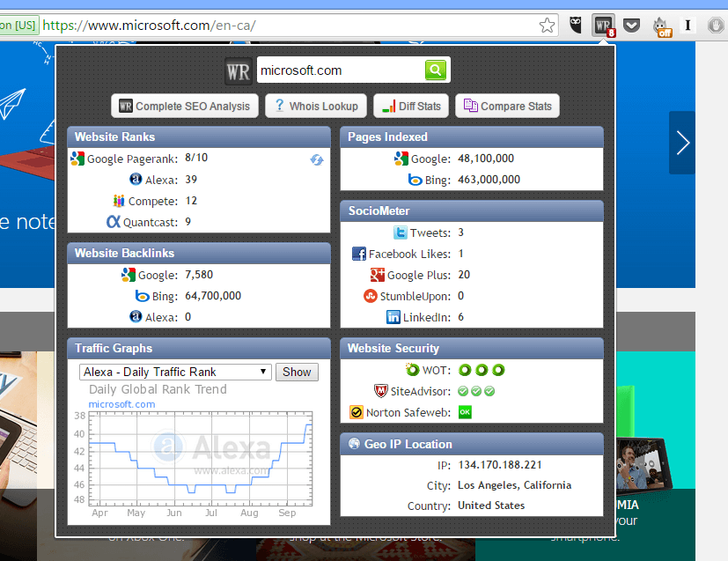728x561 pixels.
Task: Click the Google Plus count '20'
Action: [464, 275]
